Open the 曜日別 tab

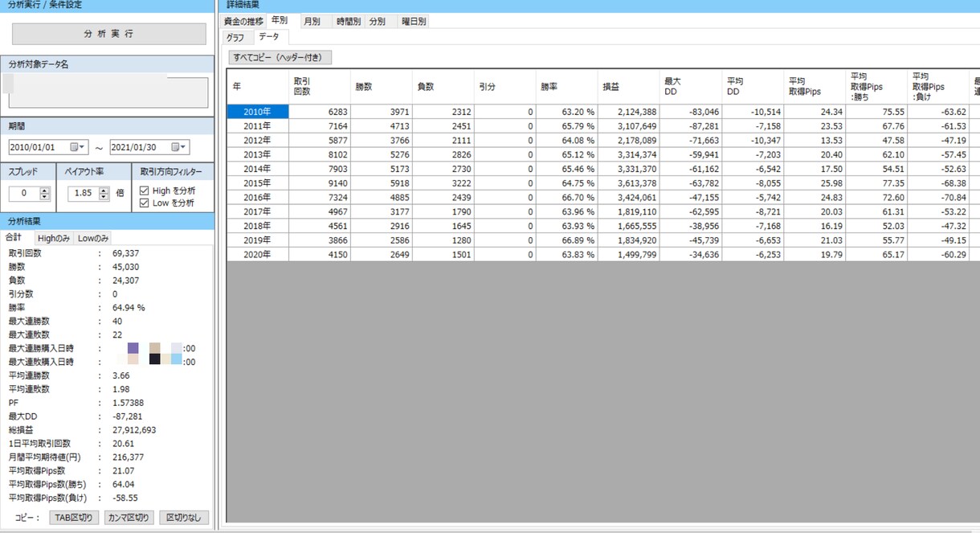point(413,22)
